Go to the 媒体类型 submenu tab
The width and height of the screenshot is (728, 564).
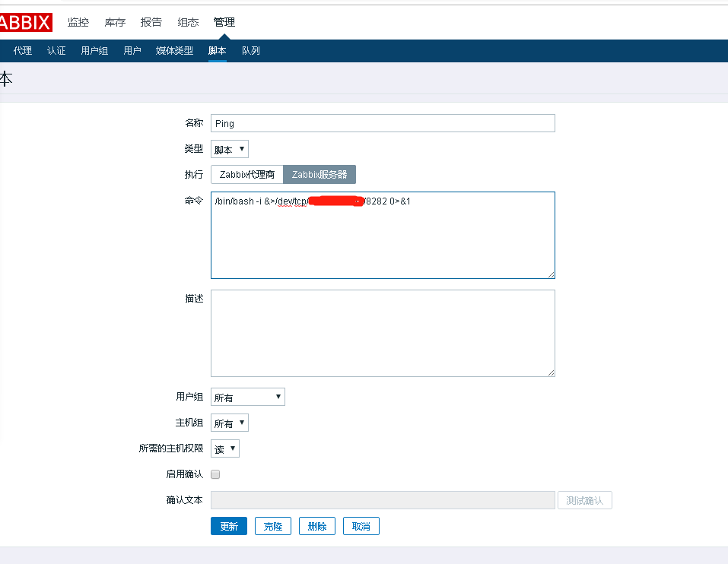coord(174,51)
